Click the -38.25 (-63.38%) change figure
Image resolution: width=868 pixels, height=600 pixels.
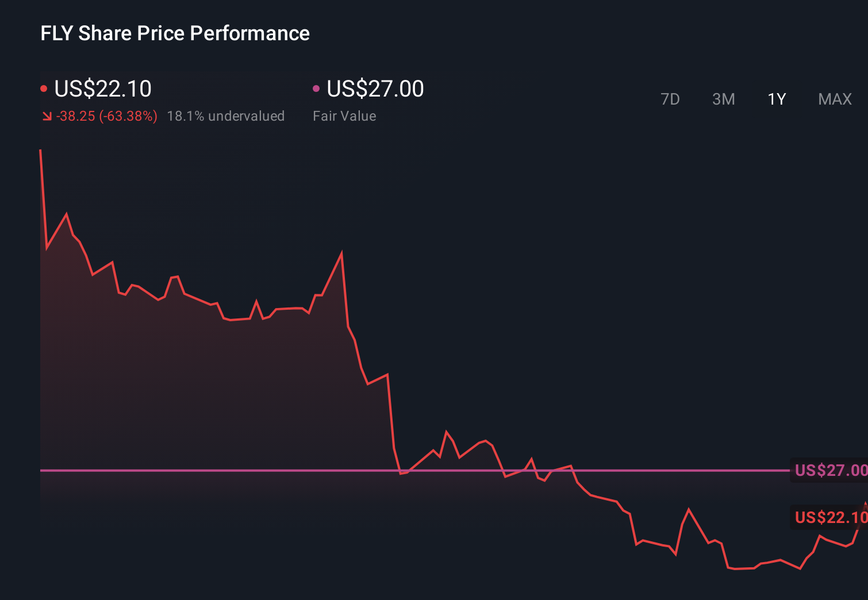107,116
